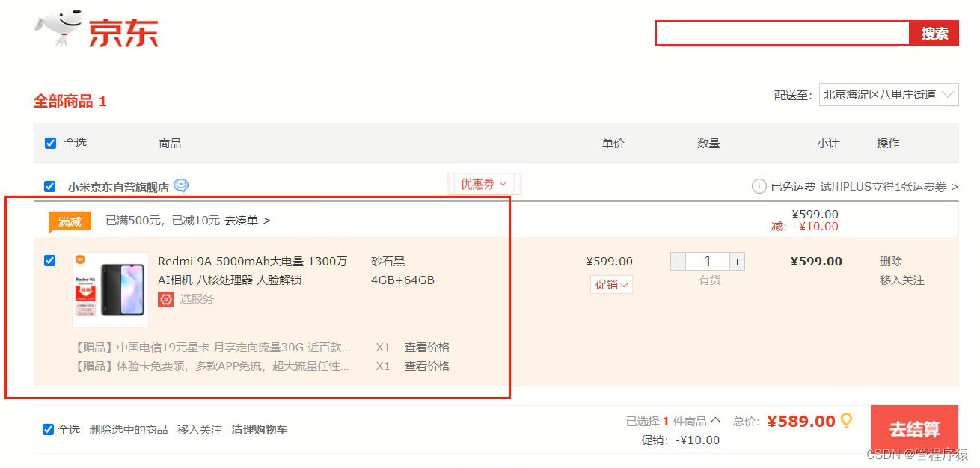Click the 操作 column header
Image resolution: width=980 pixels, height=468 pixels.
[888, 143]
